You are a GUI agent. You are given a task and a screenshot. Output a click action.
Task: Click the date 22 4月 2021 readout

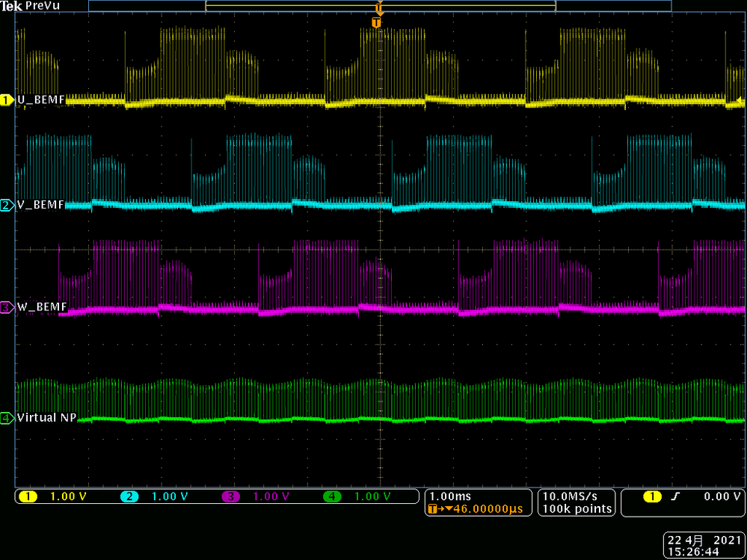click(x=704, y=540)
